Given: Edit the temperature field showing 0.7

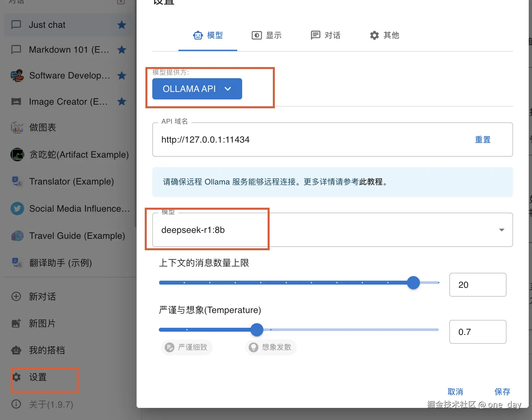Looking at the screenshot, I should tap(478, 332).
